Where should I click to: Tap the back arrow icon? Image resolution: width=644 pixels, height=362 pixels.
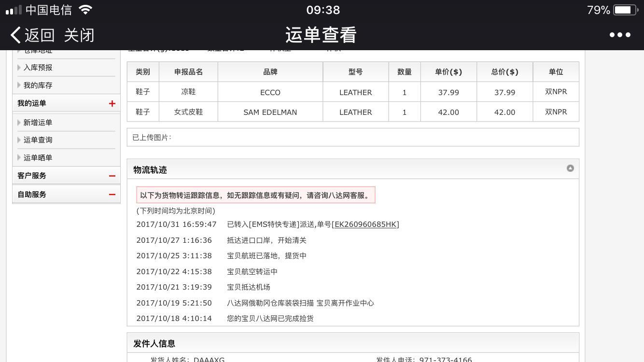[15, 35]
